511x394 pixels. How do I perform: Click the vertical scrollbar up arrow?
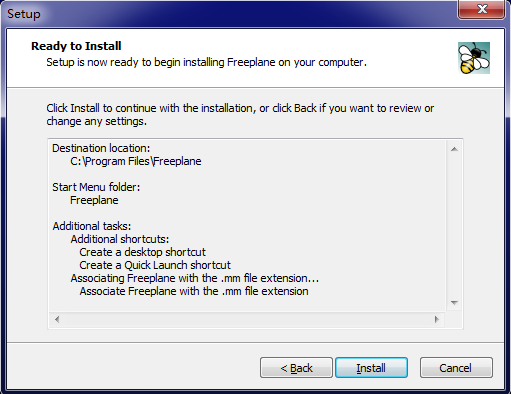pyautogui.click(x=454, y=149)
